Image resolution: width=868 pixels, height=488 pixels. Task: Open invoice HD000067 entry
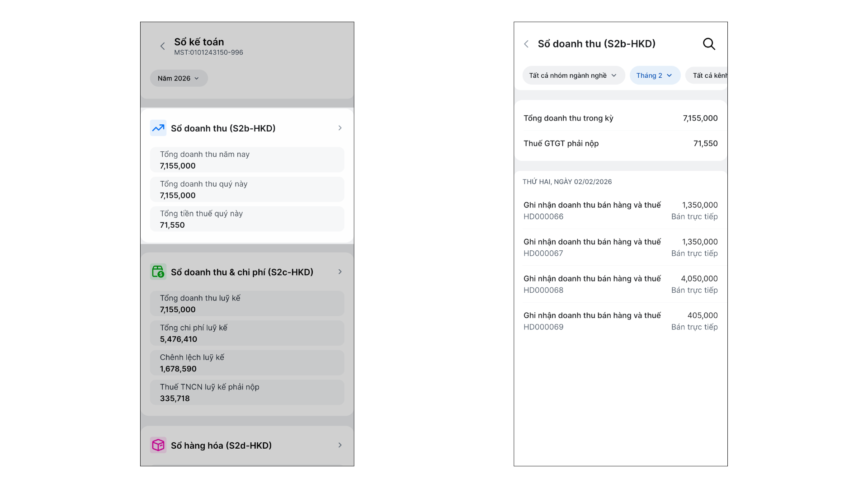[x=620, y=248]
